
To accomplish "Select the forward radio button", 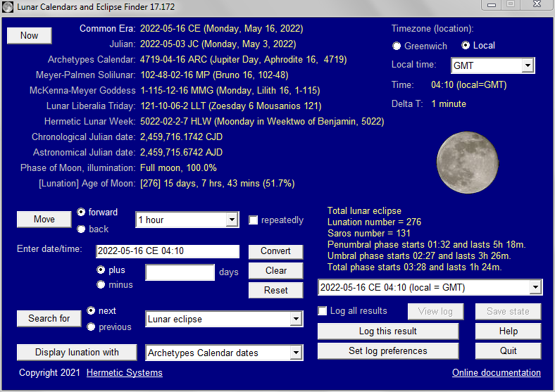I will (82, 212).
